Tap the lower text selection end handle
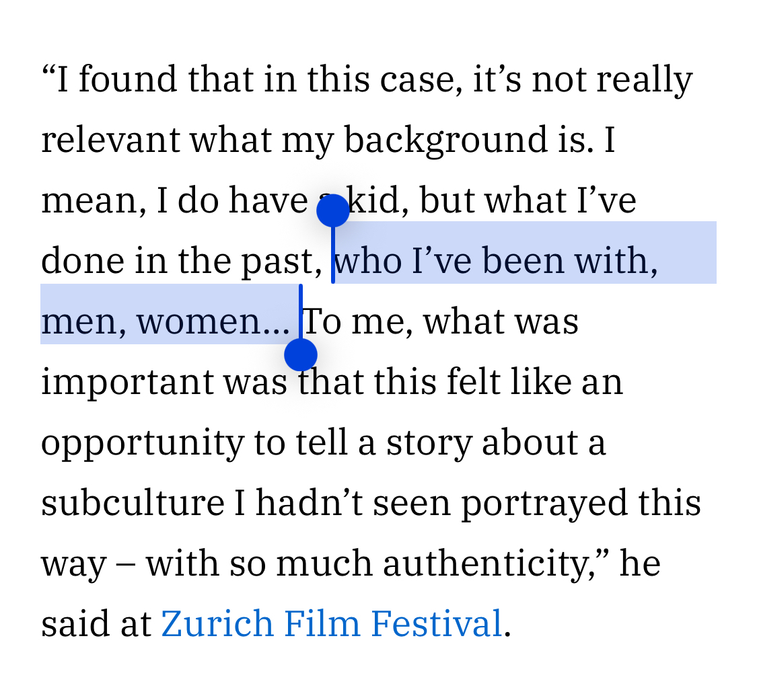 click(300, 354)
